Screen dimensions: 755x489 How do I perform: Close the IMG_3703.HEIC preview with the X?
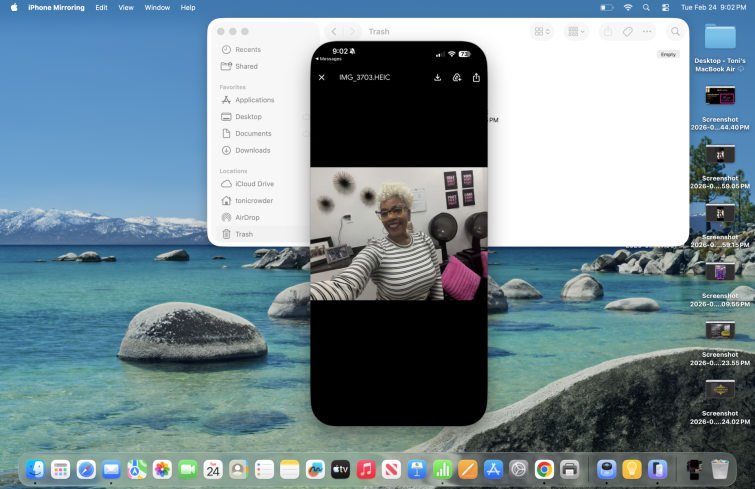[321, 77]
